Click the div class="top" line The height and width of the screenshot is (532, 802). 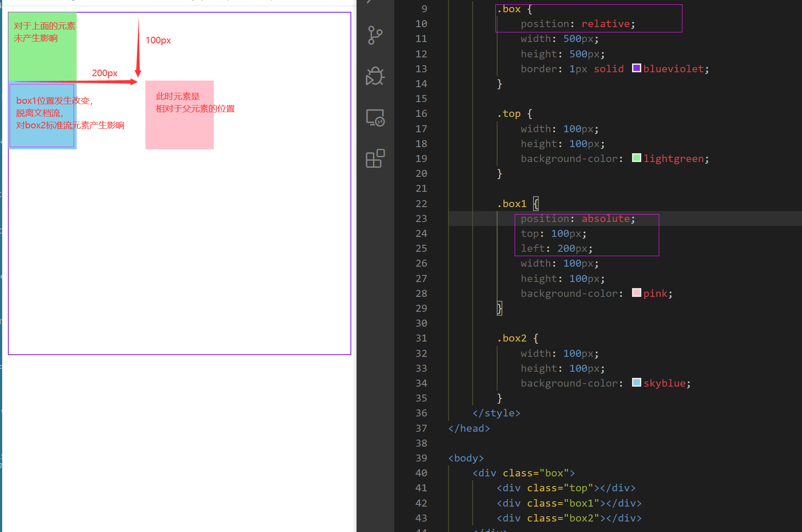coord(566,488)
